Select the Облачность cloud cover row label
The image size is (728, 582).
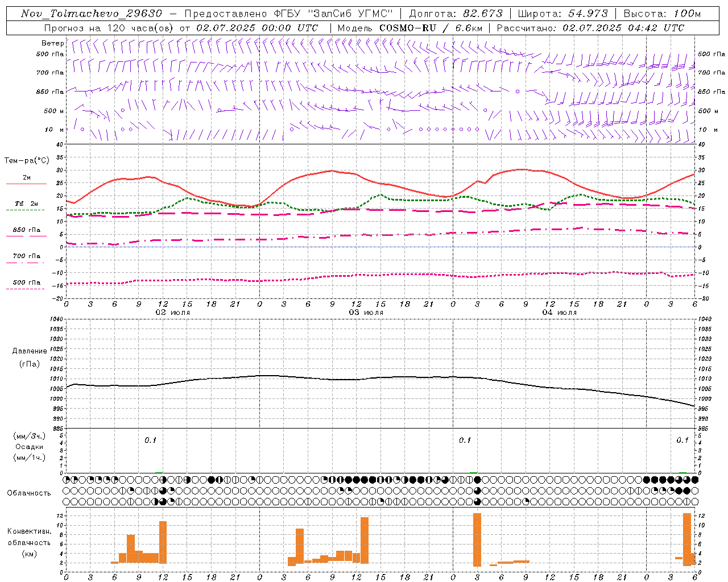[29, 493]
